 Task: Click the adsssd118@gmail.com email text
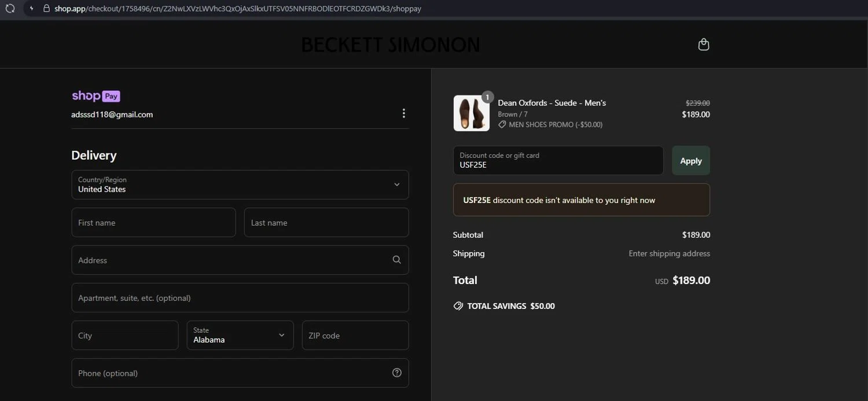point(112,115)
